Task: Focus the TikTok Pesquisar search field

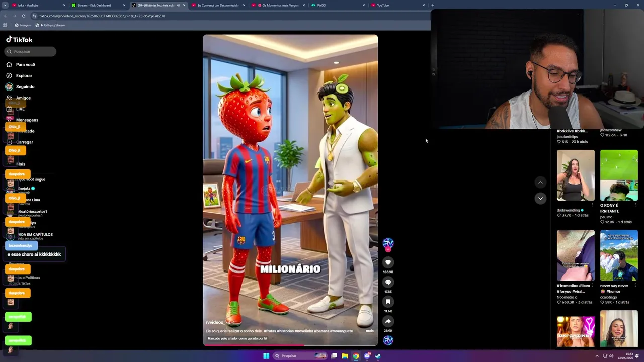Action: pyautogui.click(x=30, y=51)
